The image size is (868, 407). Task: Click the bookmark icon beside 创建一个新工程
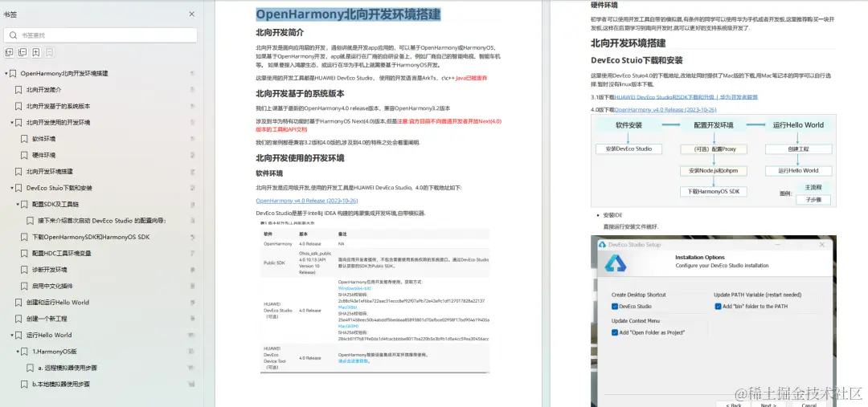[18, 319]
